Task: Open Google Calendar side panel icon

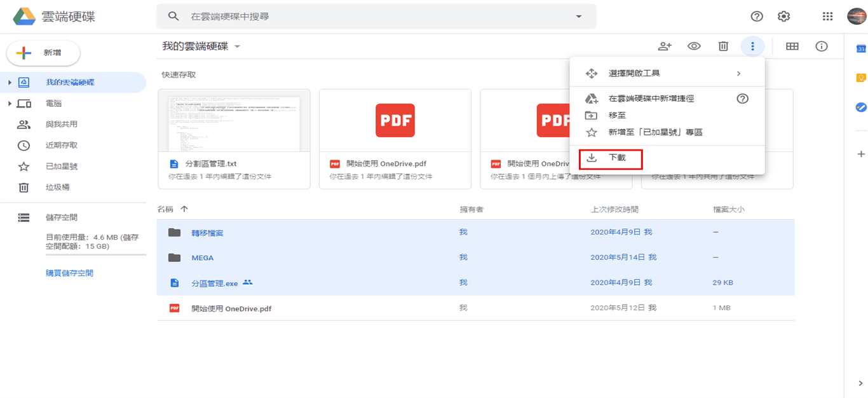Action: [861, 49]
